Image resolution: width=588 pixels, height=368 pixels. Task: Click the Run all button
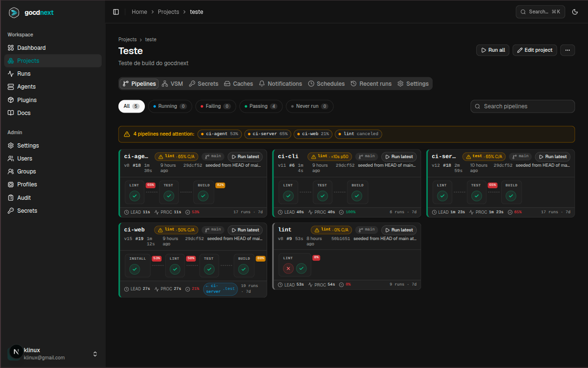pos(493,50)
